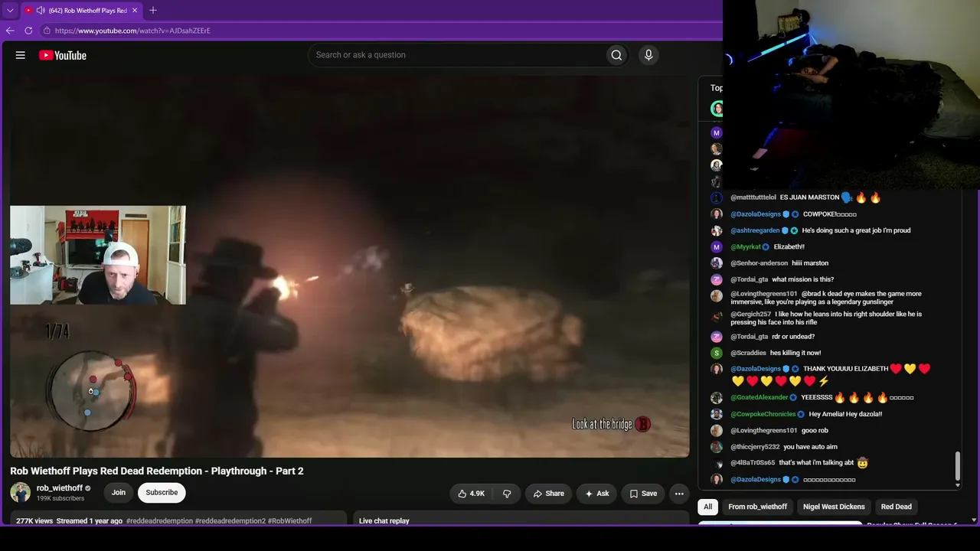980x551 pixels.
Task: Expand the browser tab search chevron
Action: pyautogui.click(x=10, y=11)
